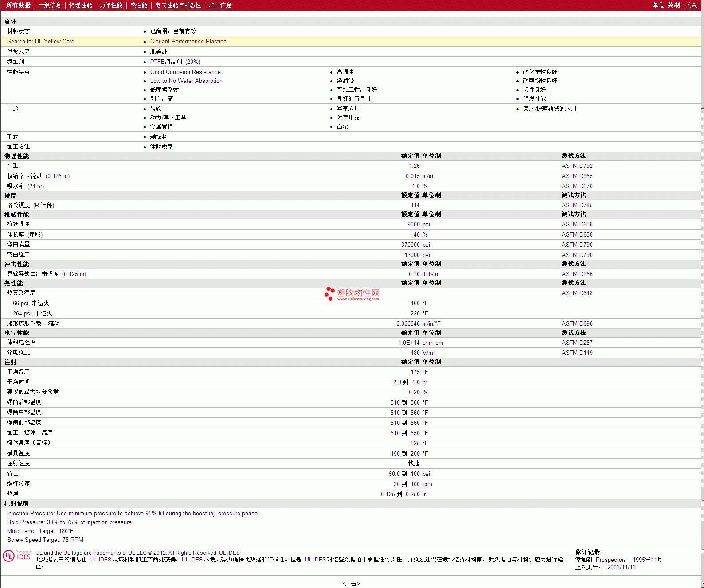Click Search for UL Yellow Card link

point(41,42)
